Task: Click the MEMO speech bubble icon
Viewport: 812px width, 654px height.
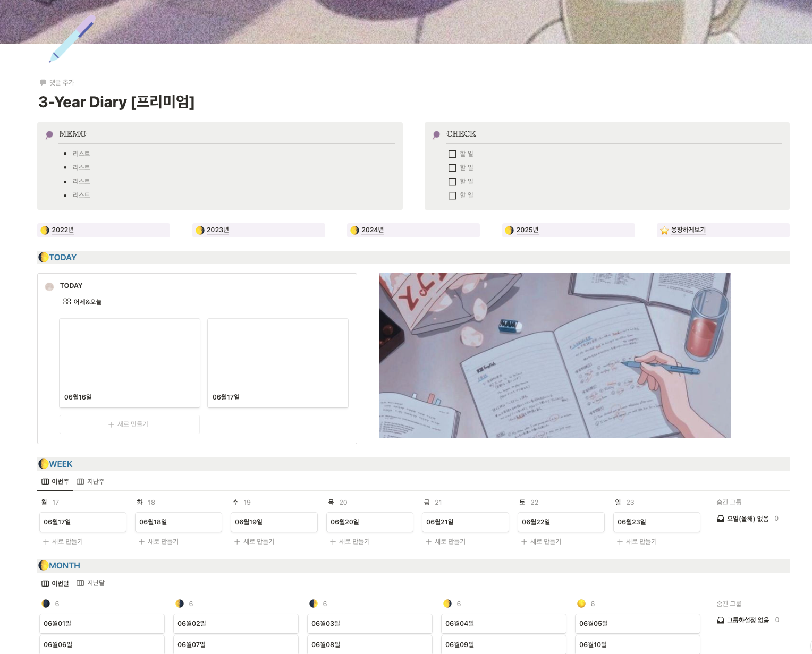Action: click(x=49, y=134)
